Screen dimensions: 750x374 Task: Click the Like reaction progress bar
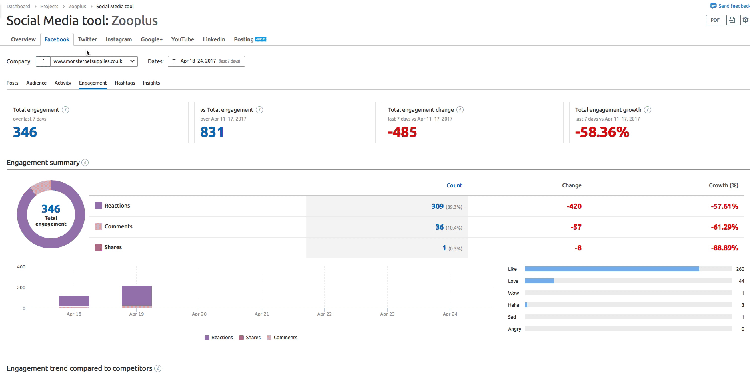click(629, 269)
